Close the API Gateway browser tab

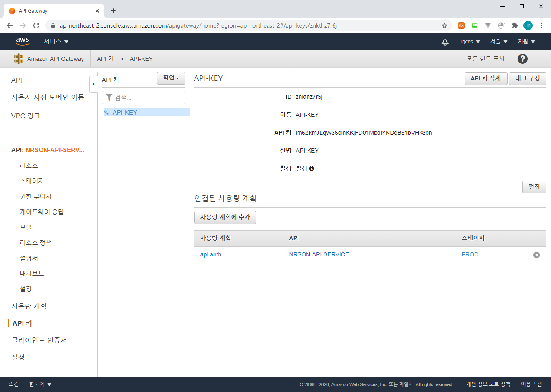(x=97, y=11)
